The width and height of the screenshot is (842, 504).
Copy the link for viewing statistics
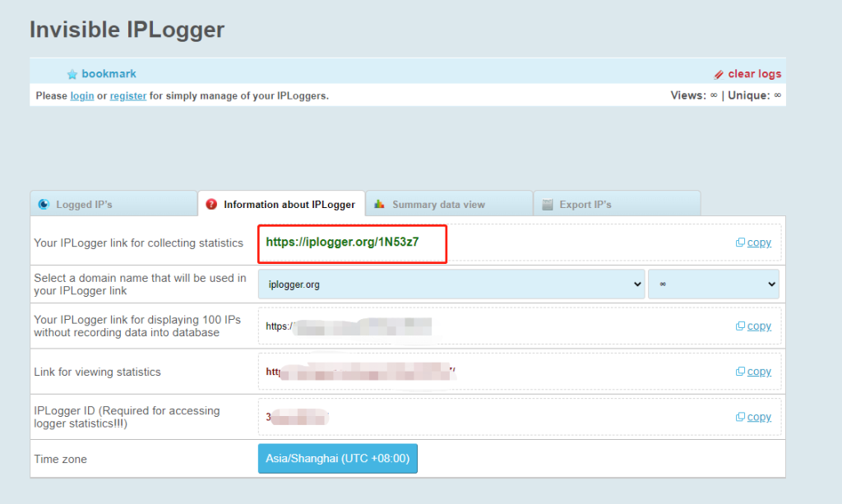[759, 372]
